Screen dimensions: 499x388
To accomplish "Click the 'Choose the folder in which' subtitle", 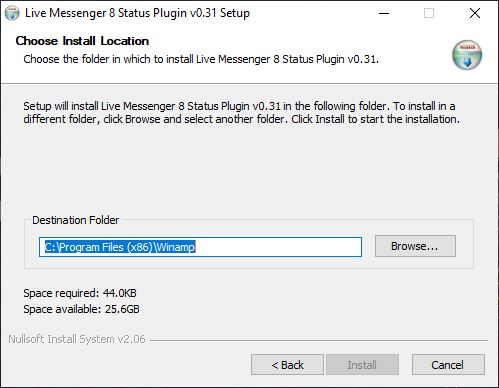I will [201, 59].
